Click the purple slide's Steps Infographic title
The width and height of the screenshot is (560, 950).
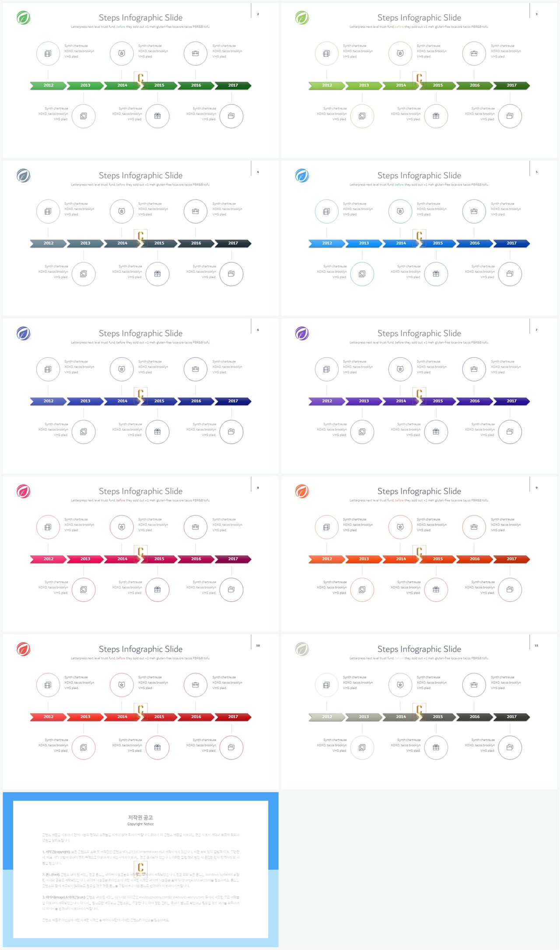(419, 333)
